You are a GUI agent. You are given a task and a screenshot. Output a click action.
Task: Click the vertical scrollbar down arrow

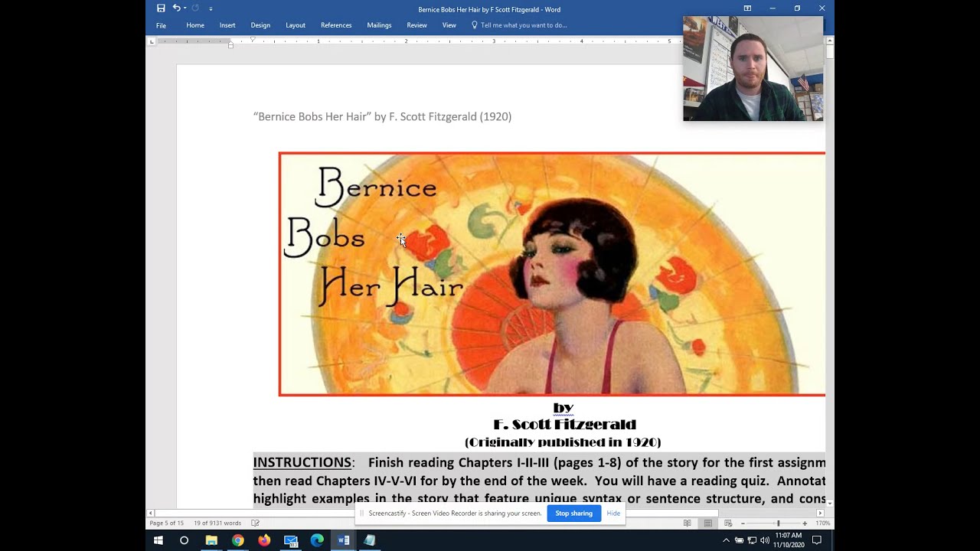click(x=830, y=503)
